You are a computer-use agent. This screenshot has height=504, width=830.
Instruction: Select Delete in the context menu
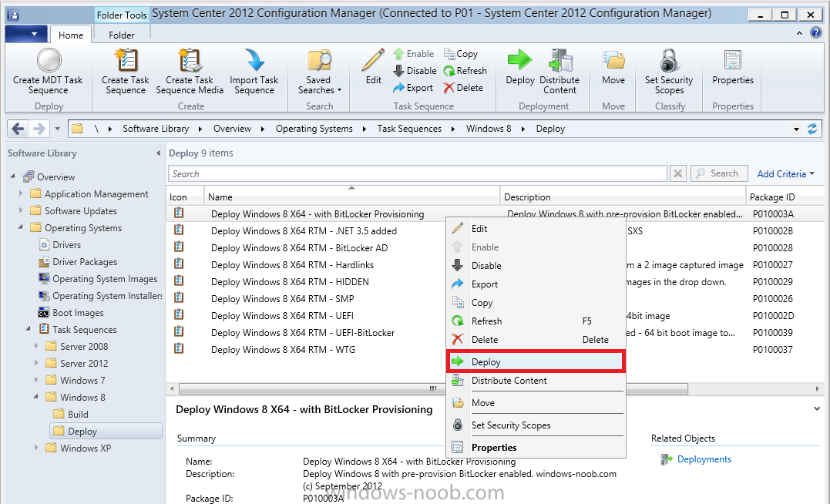(536, 340)
